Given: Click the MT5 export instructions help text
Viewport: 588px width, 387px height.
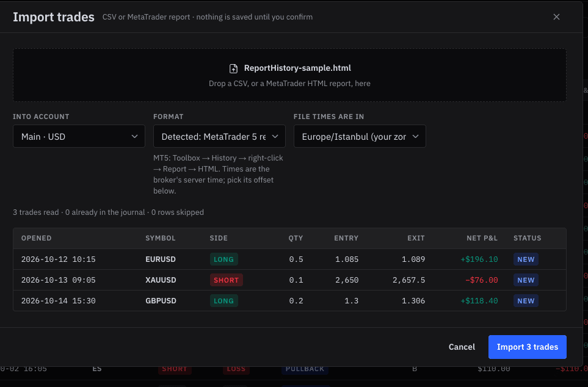Looking at the screenshot, I should (x=218, y=175).
